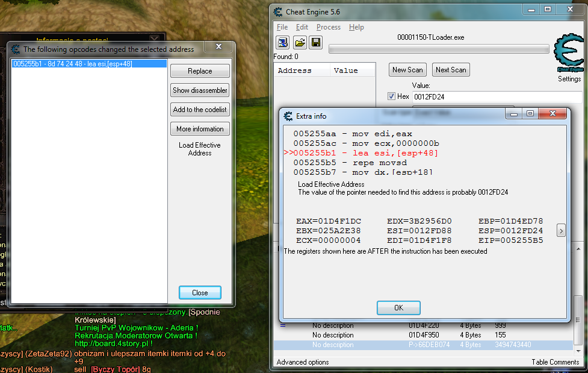Click the open folder load table icon
The height and width of the screenshot is (373, 588).
click(x=299, y=42)
